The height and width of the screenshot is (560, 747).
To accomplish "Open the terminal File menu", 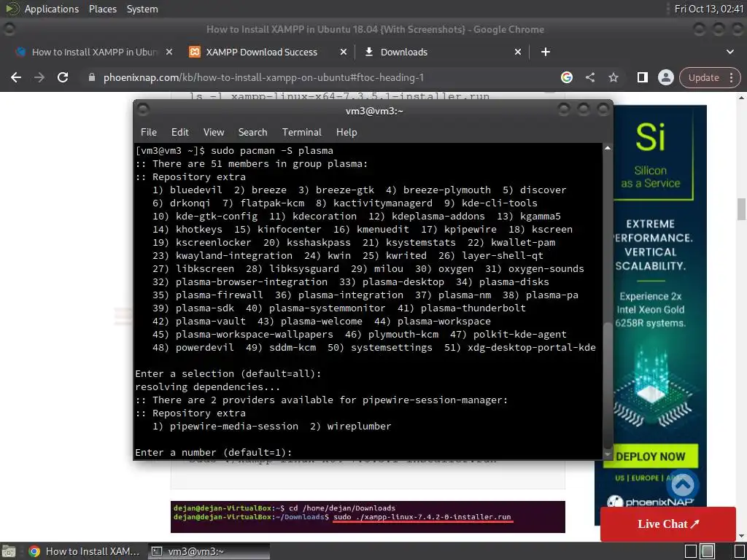I will [149, 133].
